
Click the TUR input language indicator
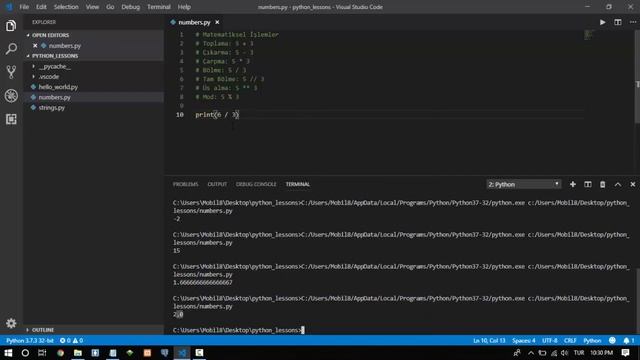[x=579, y=353]
